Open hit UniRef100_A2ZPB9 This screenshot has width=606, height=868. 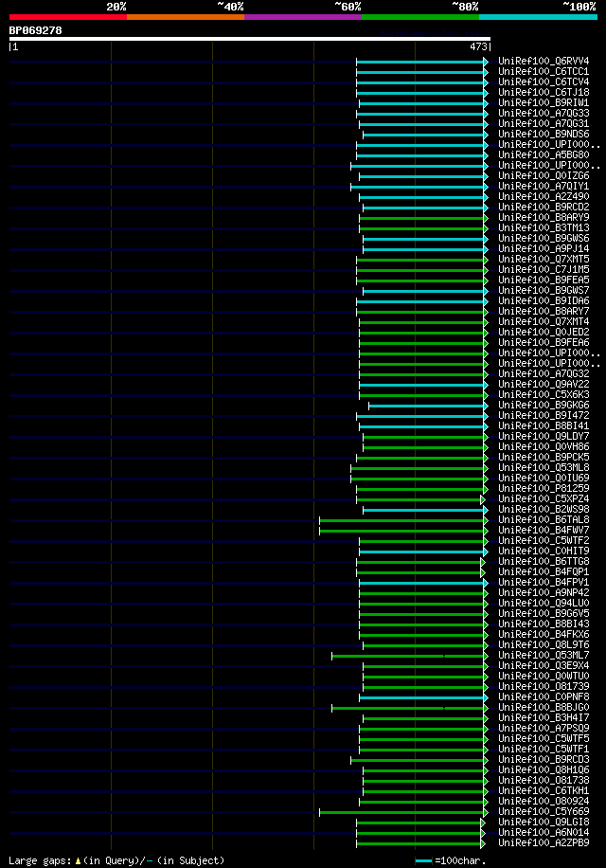click(x=544, y=842)
